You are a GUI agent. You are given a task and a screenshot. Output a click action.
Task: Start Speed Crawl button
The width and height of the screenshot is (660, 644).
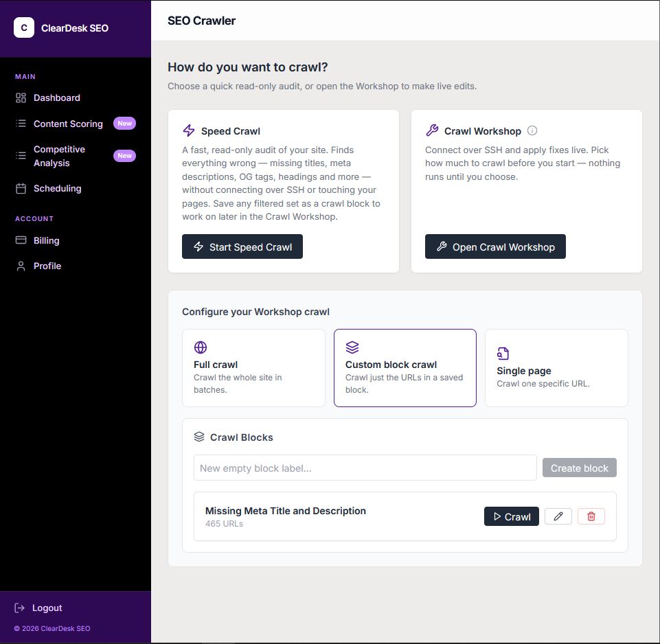coord(242,246)
